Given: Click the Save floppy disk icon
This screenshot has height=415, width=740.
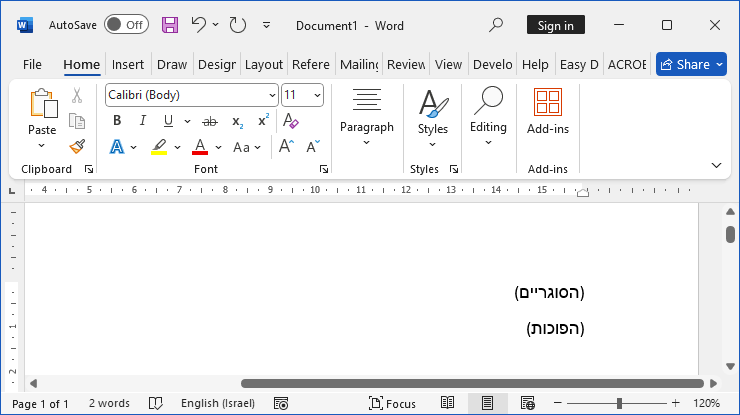Looking at the screenshot, I should tap(170, 25).
